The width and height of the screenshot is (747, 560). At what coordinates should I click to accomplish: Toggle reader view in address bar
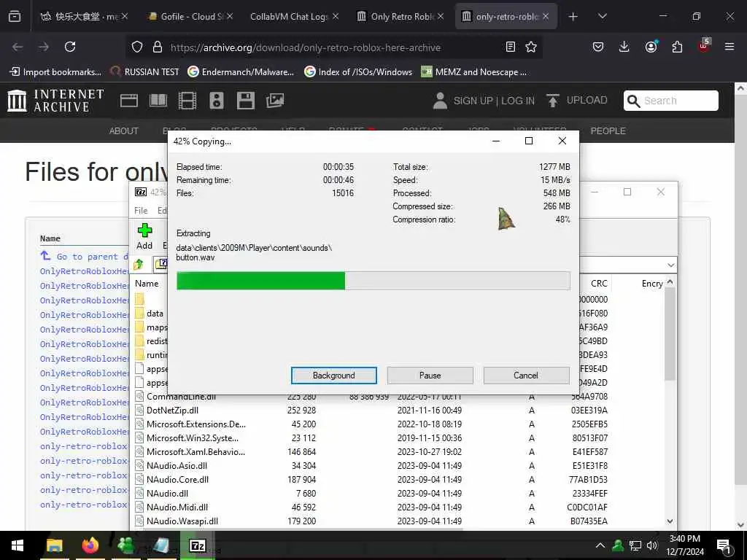[x=510, y=47]
